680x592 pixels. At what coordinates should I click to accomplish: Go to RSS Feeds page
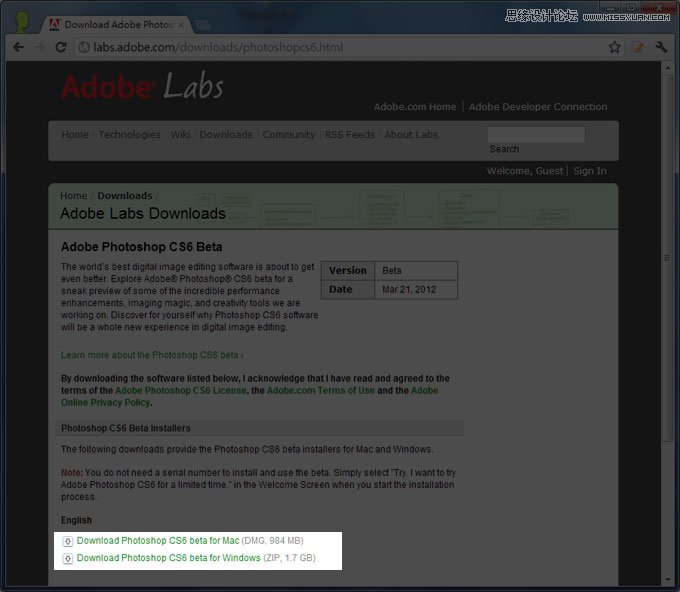tap(349, 135)
